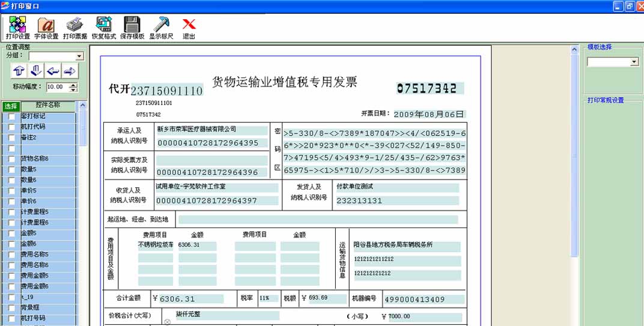Click shipper field 付款单位测试
The height and width of the screenshot is (326, 644).
pos(397,187)
